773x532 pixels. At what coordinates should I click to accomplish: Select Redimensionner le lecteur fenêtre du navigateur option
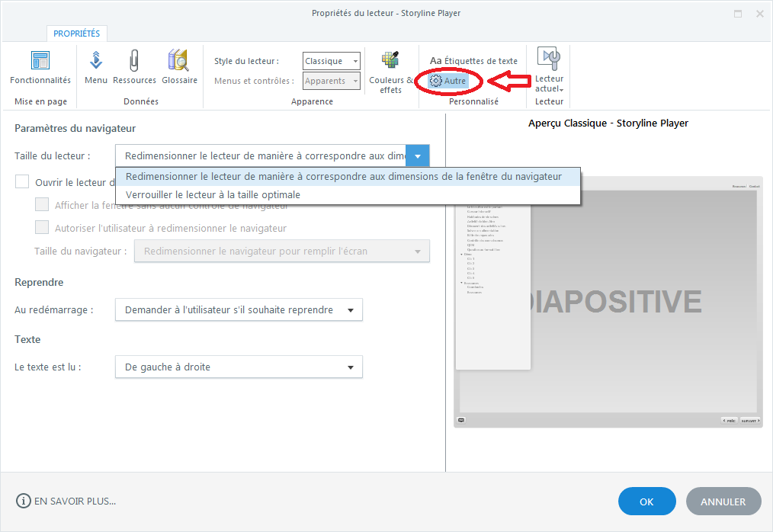pos(348,177)
